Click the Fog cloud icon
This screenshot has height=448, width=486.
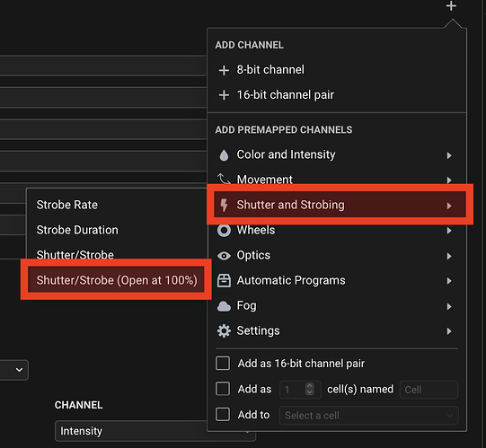224,306
